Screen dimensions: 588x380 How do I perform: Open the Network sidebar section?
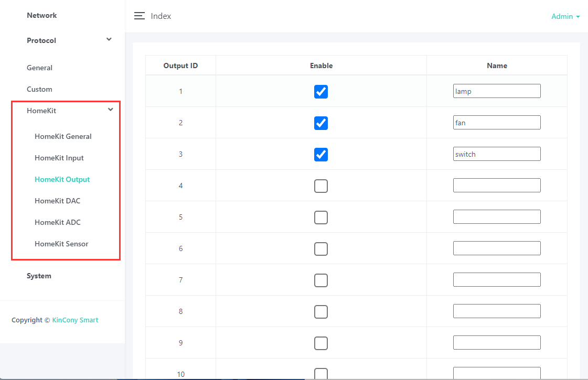coord(42,15)
